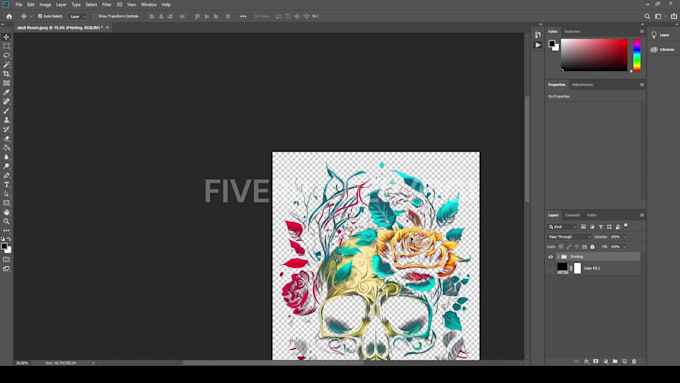
Task: Select the Rectangle shape tool
Action: coord(7,203)
